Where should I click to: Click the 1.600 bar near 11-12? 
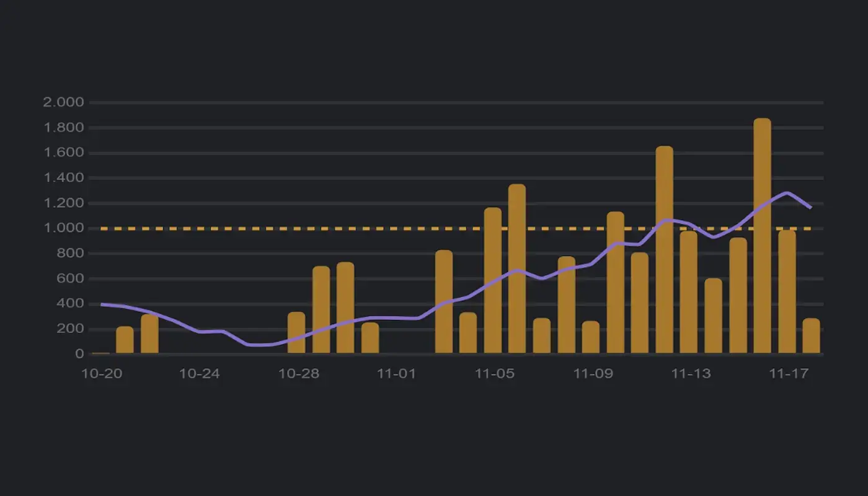click(x=664, y=248)
